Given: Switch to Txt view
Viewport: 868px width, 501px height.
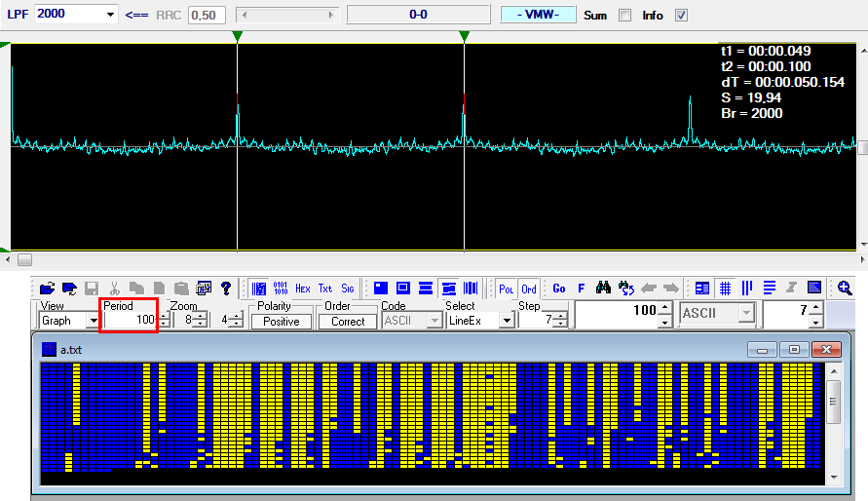Looking at the screenshot, I should [325, 289].
